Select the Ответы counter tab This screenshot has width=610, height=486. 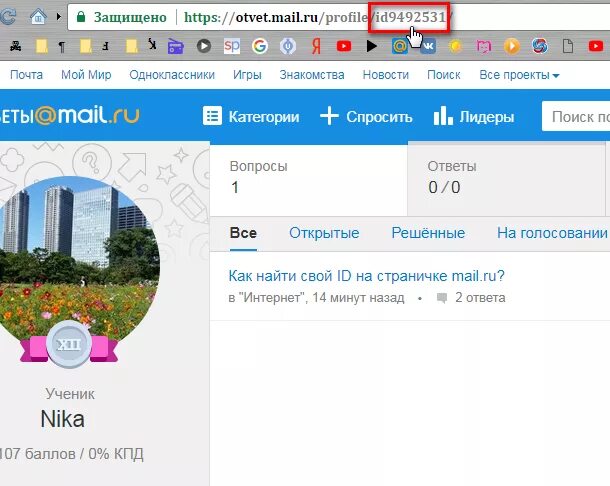pos(506,179)
